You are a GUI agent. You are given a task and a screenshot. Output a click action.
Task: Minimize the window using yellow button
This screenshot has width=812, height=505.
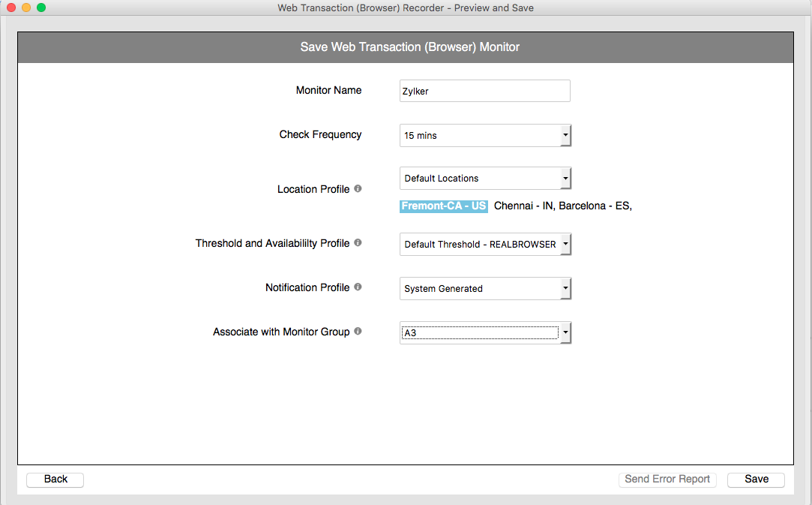[26, 8]
